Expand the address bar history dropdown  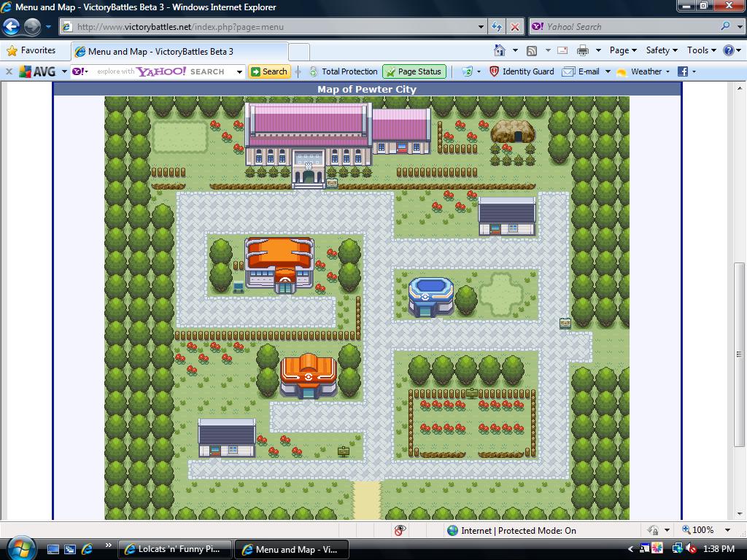coord(481,27)
